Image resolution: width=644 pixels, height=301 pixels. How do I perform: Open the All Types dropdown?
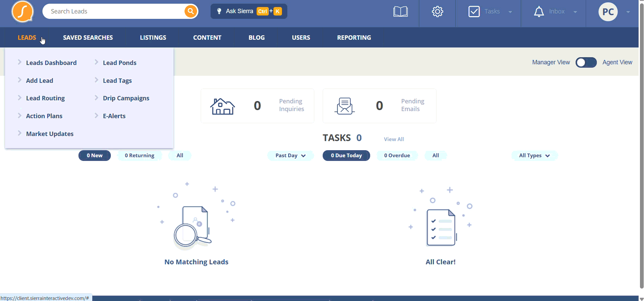pos(535,156)
